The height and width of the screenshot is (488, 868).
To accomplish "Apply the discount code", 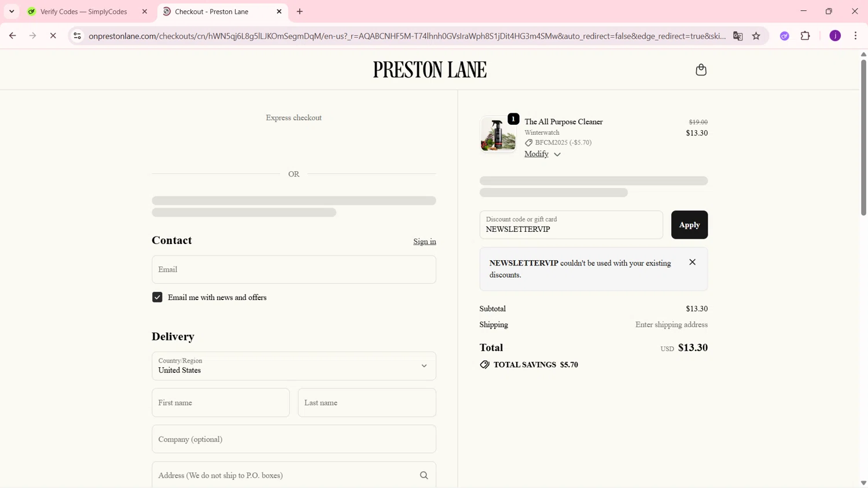I will coord(689,225).
